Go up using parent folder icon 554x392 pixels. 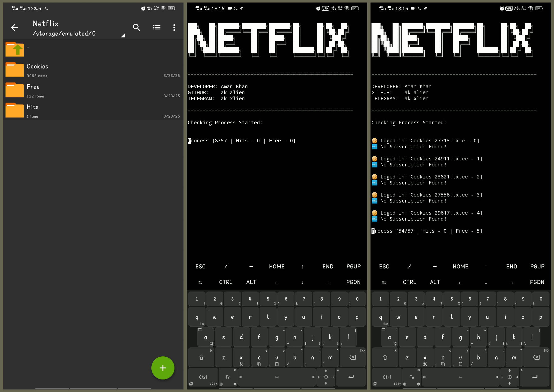(15, 49)
